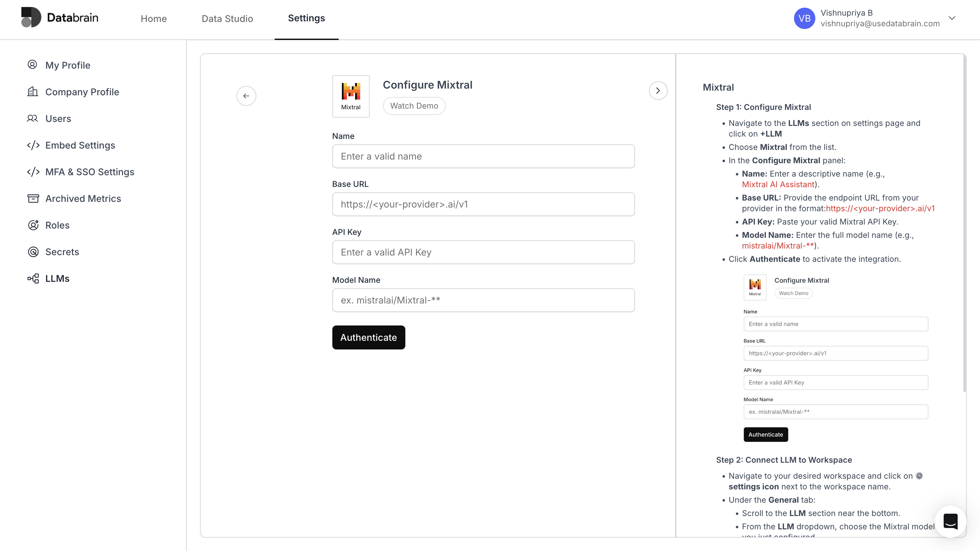
Task: Open Archived Metrics box icon
Action: (33, 199)
